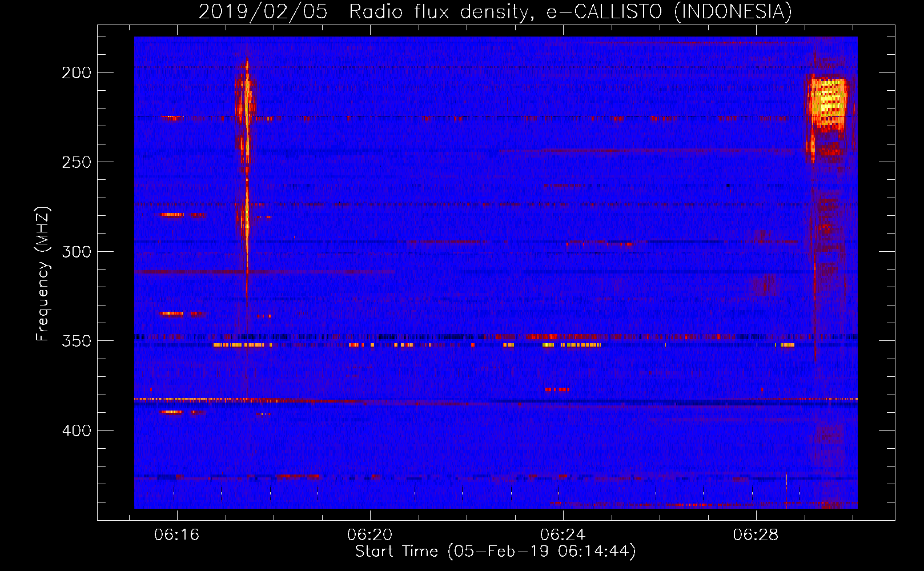Click the 400 frequency tick label

pyautogui.click(x=77, y=431)
